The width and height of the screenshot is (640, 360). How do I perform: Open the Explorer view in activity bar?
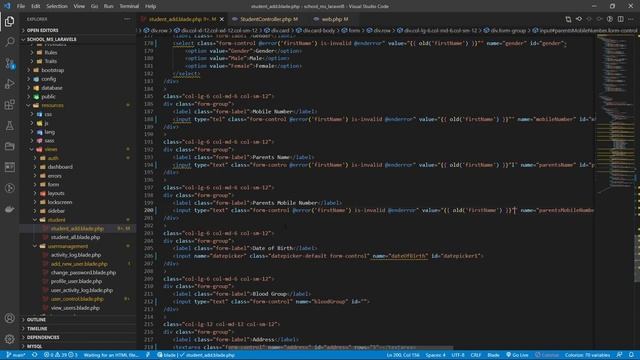(9, 21)
